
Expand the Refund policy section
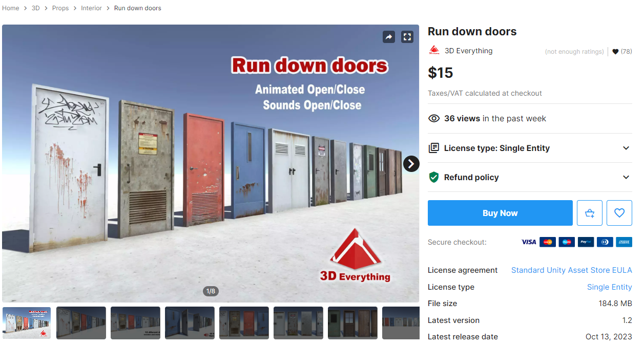point(530,177)
